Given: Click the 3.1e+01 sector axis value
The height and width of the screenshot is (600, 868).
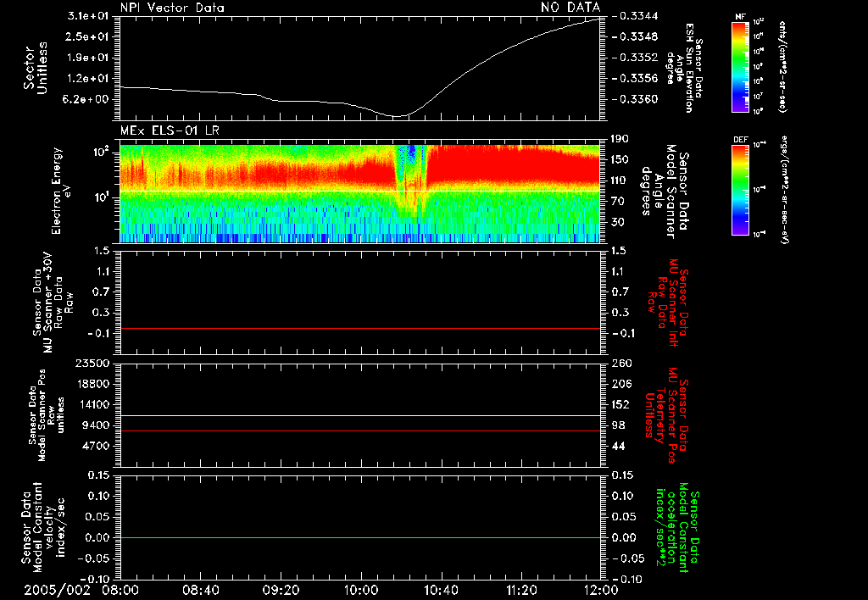Looking at the screenshot, I should pos(87,16).
